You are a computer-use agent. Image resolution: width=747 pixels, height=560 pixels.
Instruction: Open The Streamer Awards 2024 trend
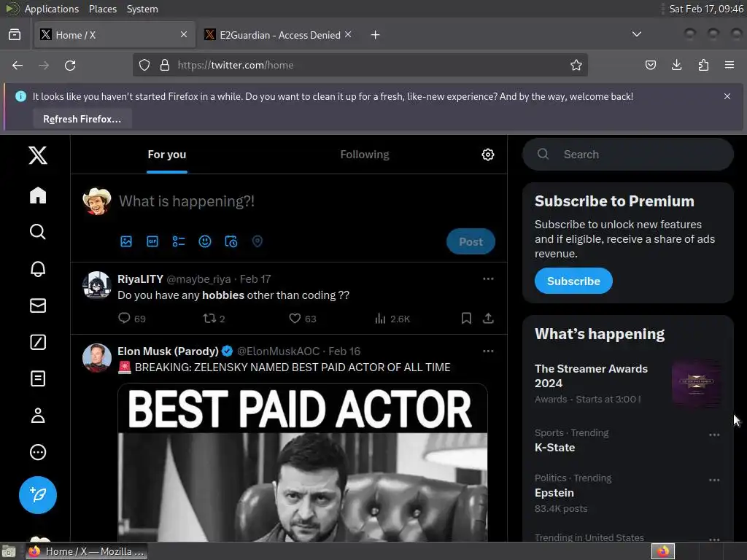(x=627, y=384)
